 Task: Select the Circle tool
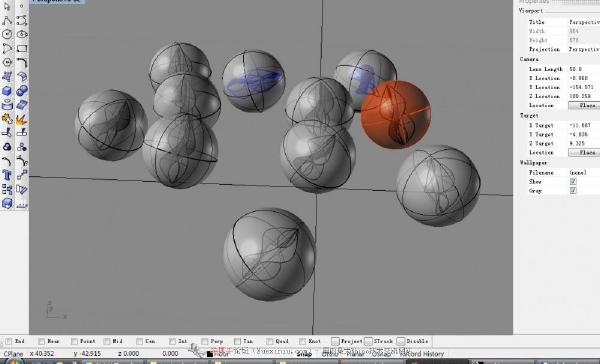7,34
